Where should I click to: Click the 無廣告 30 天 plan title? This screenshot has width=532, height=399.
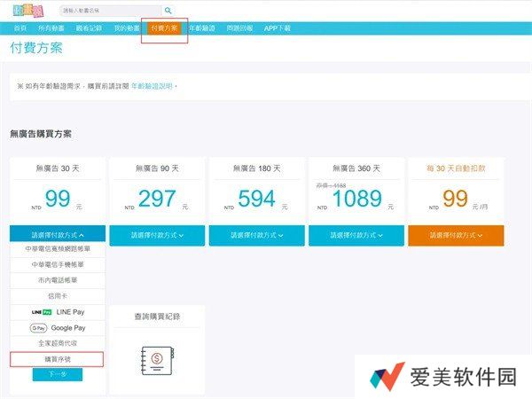click(58, 168)
